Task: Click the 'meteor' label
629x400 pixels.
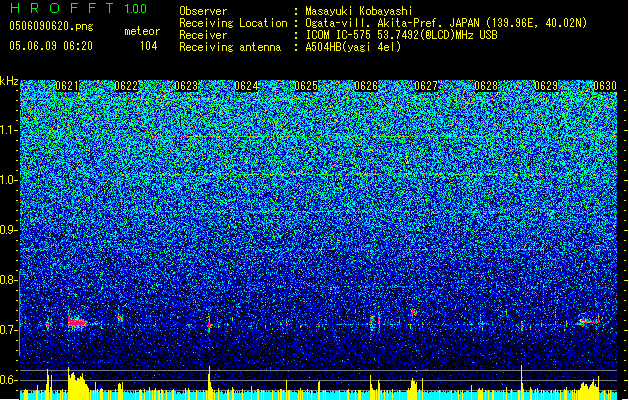Action: tap(142, 31)
